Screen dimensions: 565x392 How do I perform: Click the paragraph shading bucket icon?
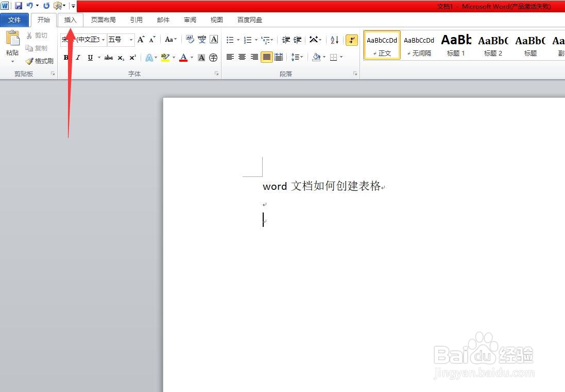317,58
